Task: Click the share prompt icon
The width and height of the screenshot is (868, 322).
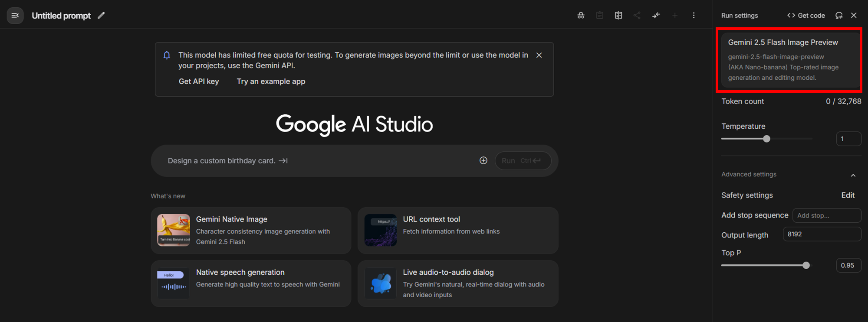Action: (637, 16)
